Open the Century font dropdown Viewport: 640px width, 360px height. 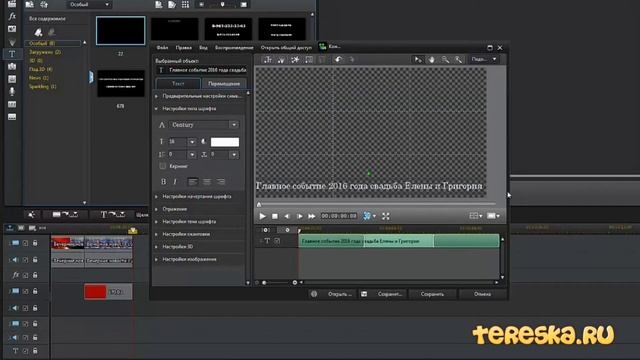coord(234,124)
